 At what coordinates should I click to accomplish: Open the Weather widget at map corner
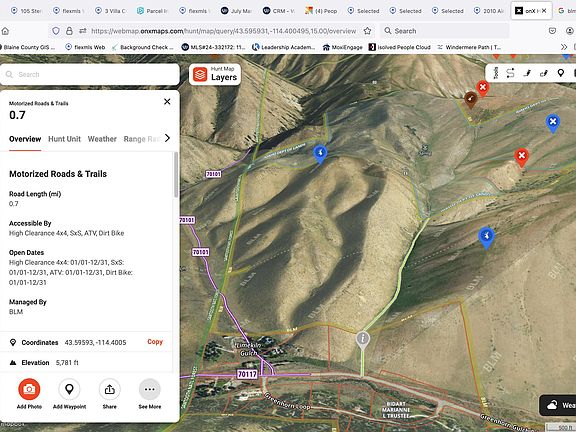pos(558,405)
